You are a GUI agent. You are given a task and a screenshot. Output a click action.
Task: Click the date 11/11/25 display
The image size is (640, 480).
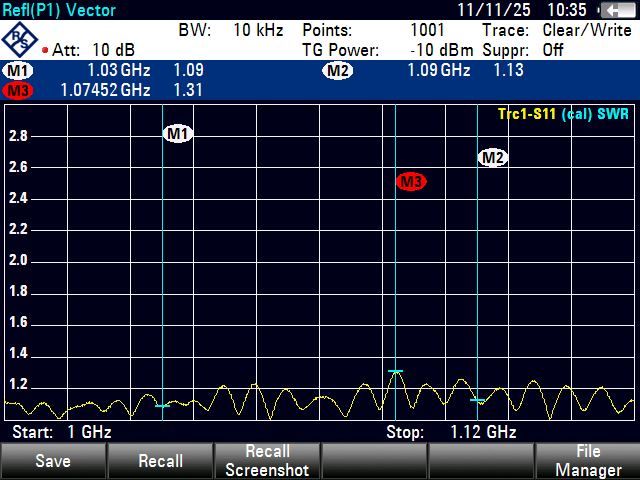(x=494, y=10)
